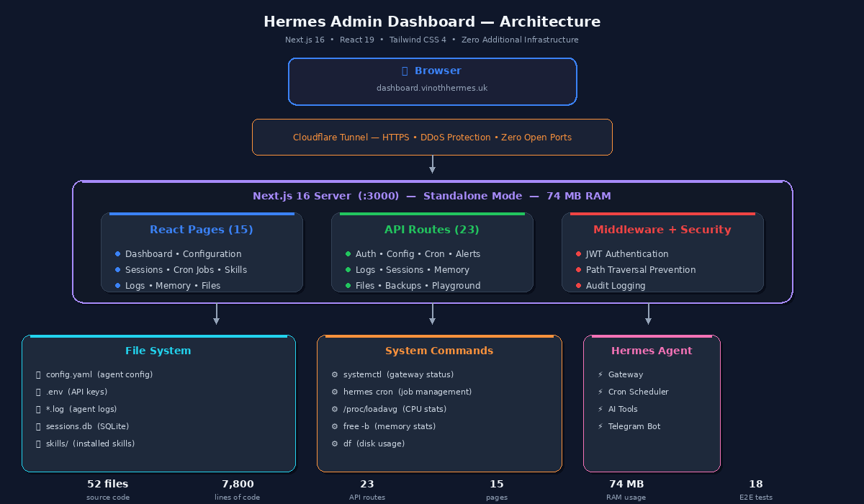The width and height of the screenshot is (864, 504).
Task: Click the 7,800 lines of code statistic
Action: 238,490
